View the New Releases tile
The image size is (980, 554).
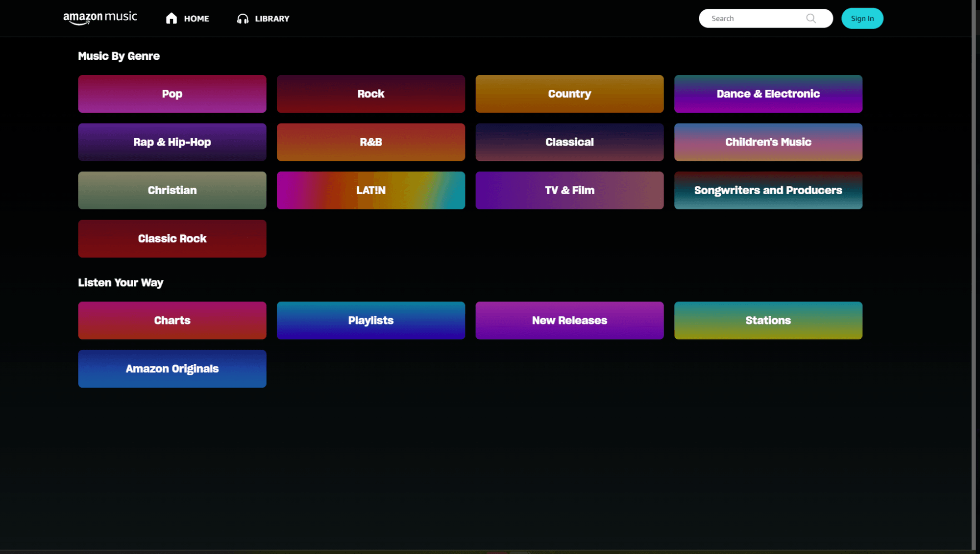[x=569, y=321]
